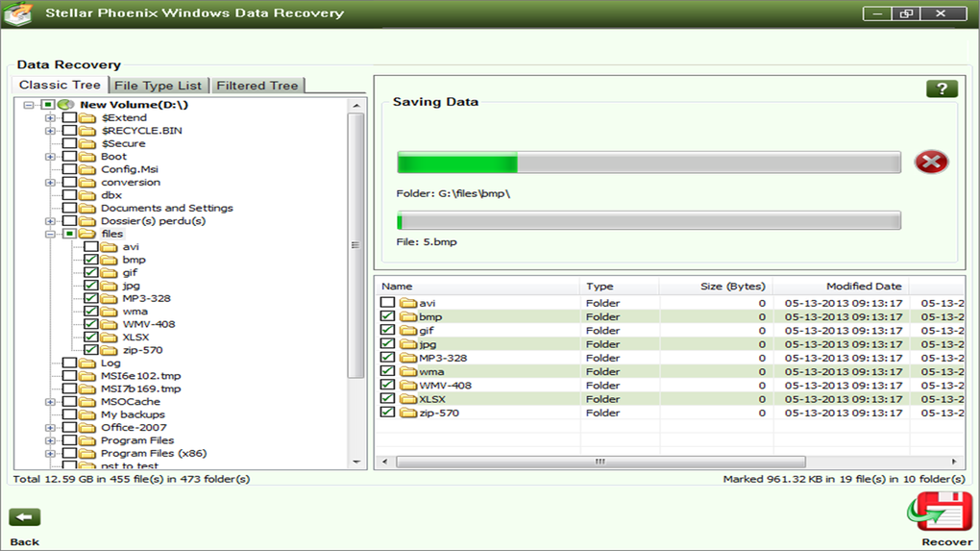
Task: Click the Log folder icon in tree
Action: pos(87,363)
